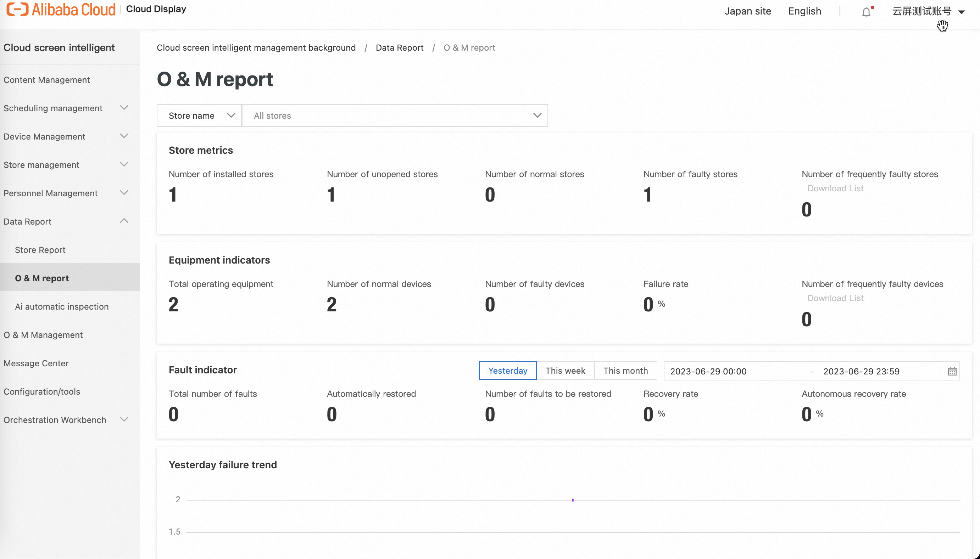
Task: Click Number of installed stores label
Action: click(x=221, y=174)
